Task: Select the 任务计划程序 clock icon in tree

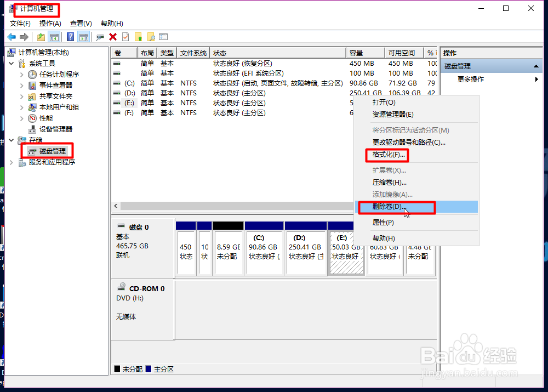Action: click(x=32, y=75)
